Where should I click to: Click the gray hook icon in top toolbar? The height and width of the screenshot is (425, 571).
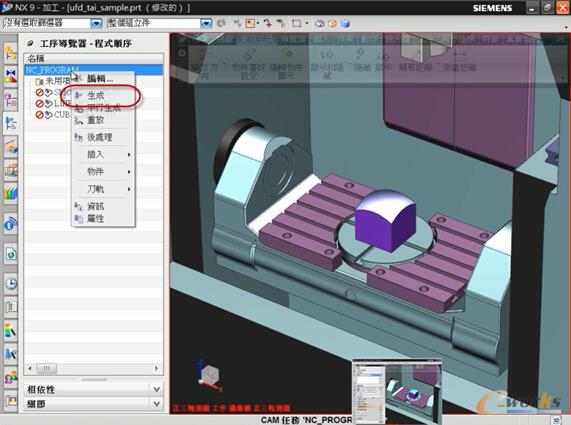pos(280,24)
